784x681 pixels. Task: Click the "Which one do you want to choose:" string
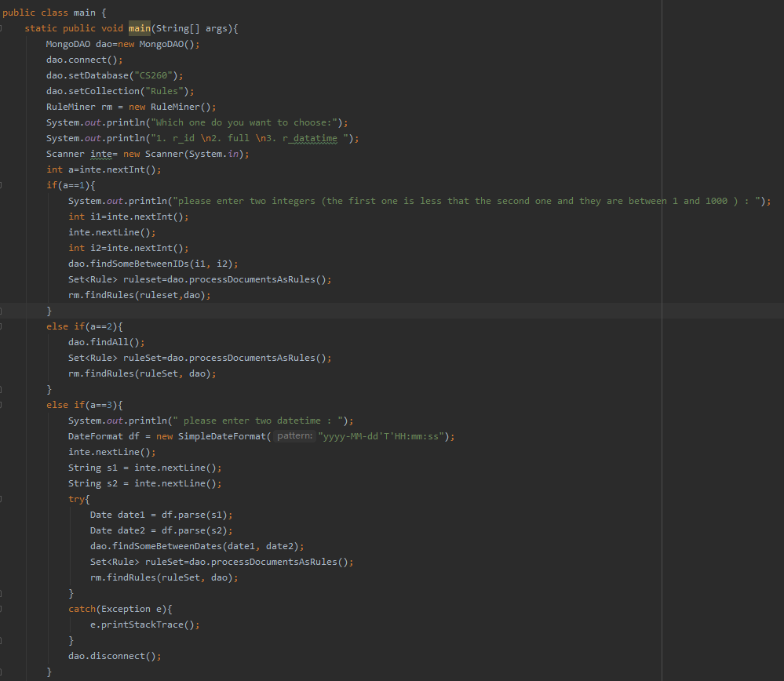[x=244, y=122]
